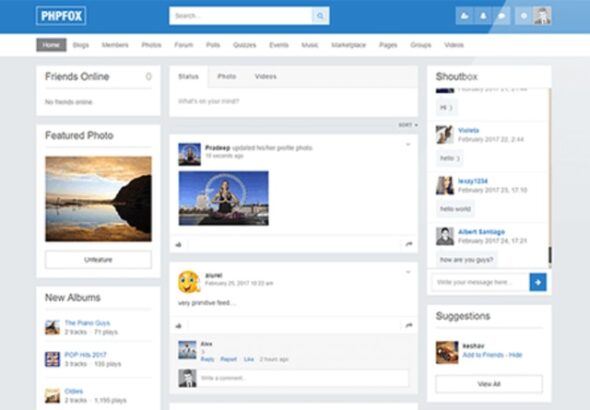Open Violeta's profile link in Shoutbox

[468, 130]
